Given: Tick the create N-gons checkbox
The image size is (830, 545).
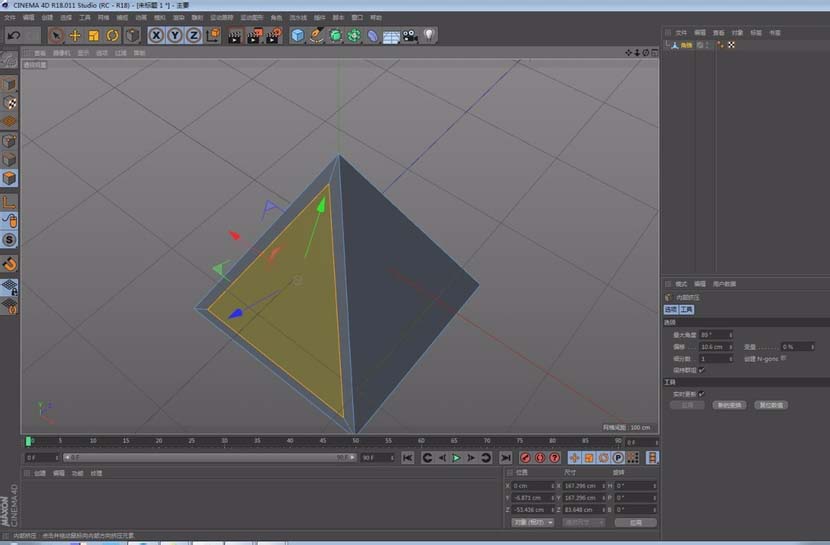Looking at the screenshot, I should [784, 358].
